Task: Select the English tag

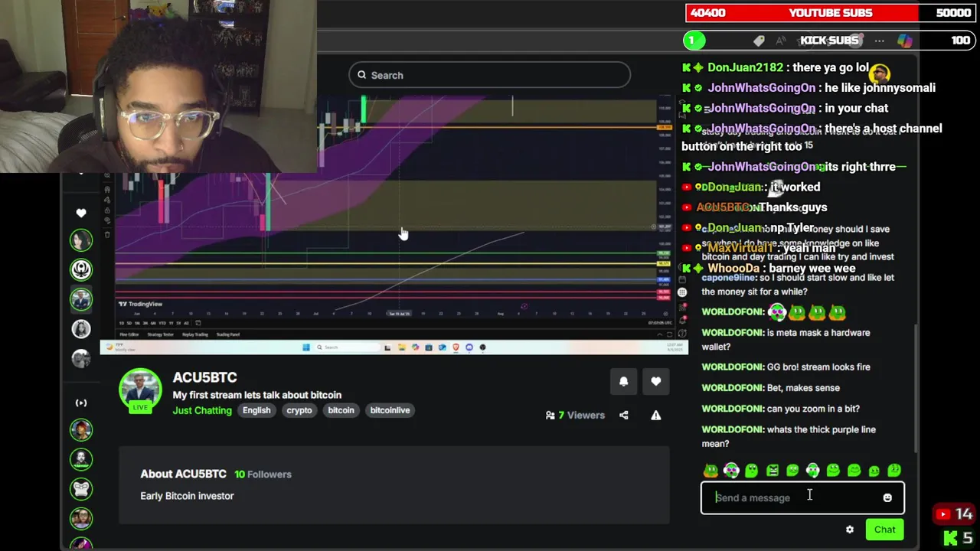Action: pos(256,410)
